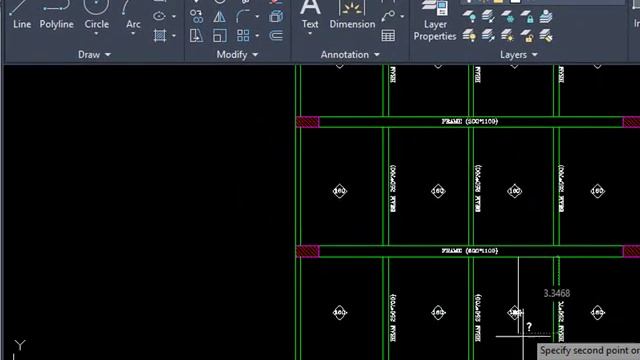Click the layer Lock icon

(x=527, y=17)
